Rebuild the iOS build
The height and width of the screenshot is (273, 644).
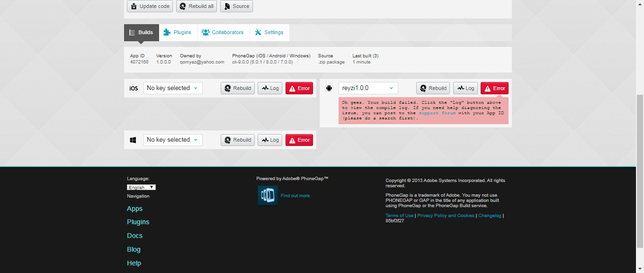click(238, 88)
